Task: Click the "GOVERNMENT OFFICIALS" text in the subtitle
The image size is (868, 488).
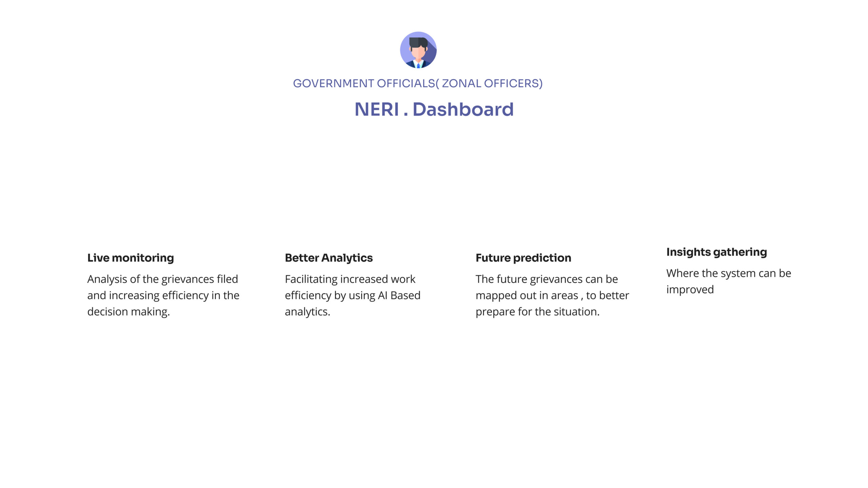Action: [364, 83]
